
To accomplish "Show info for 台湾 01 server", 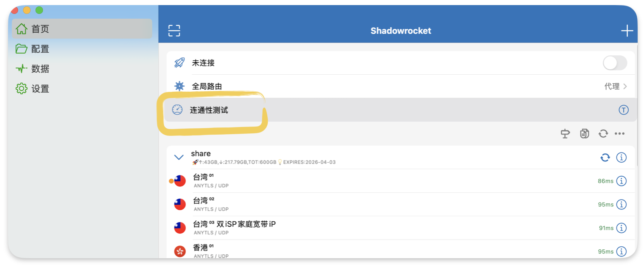I will (621, 181).
